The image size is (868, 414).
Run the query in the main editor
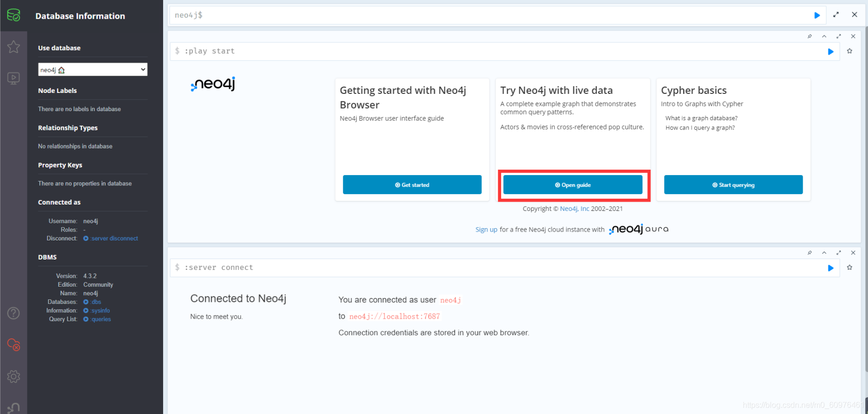(817, 15)
